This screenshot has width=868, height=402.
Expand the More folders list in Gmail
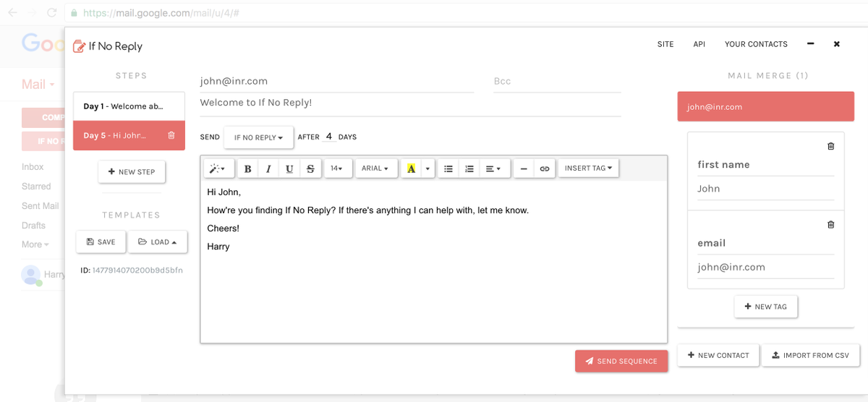35,244
